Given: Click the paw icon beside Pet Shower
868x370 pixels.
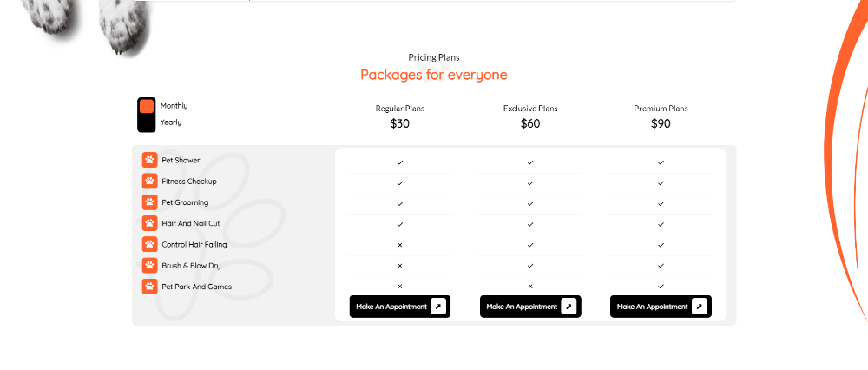Looking at the screenshot, I should point(149,160).
